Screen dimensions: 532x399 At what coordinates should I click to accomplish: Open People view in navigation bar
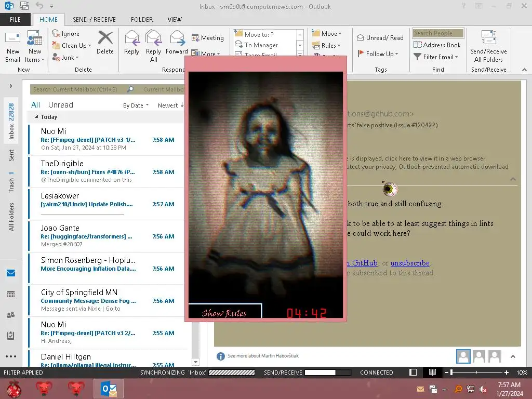(11, 315)
